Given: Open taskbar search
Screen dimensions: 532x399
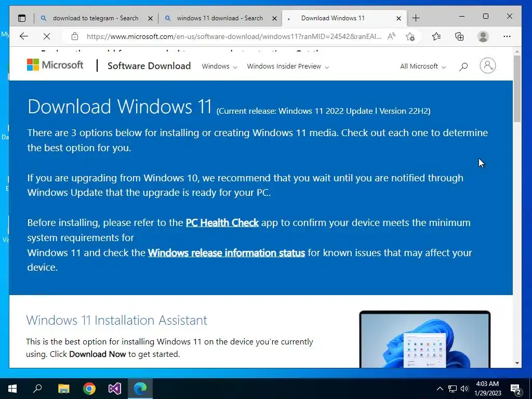Looking at the screenshot, I should click(x=37, y=389).
